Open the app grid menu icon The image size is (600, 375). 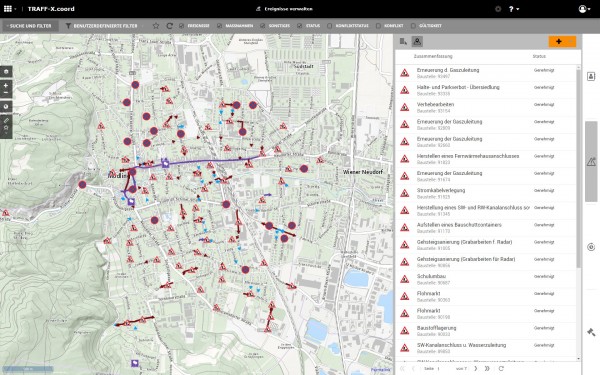click(x=8, y=9)
